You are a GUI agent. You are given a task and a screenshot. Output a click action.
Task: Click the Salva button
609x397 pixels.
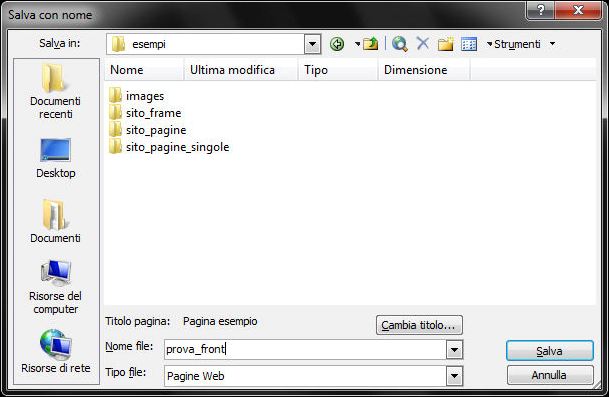(x=550, y=351)
